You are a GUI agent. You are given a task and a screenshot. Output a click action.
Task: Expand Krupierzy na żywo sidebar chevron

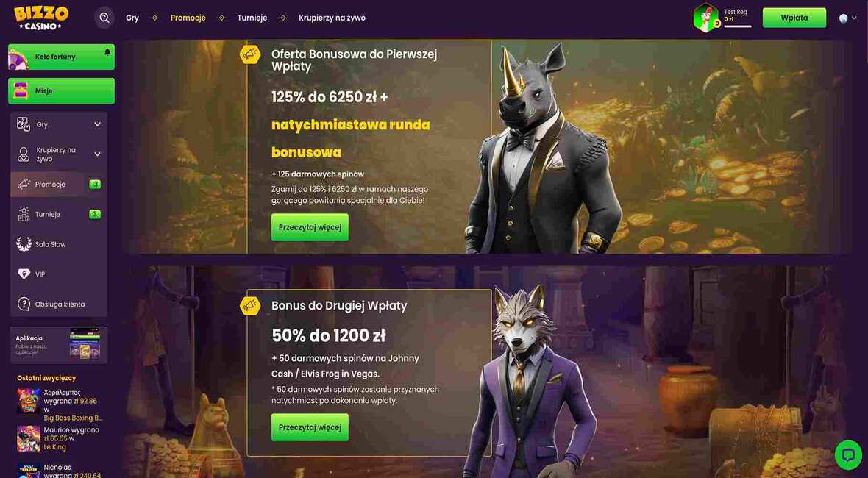[97, 154]
